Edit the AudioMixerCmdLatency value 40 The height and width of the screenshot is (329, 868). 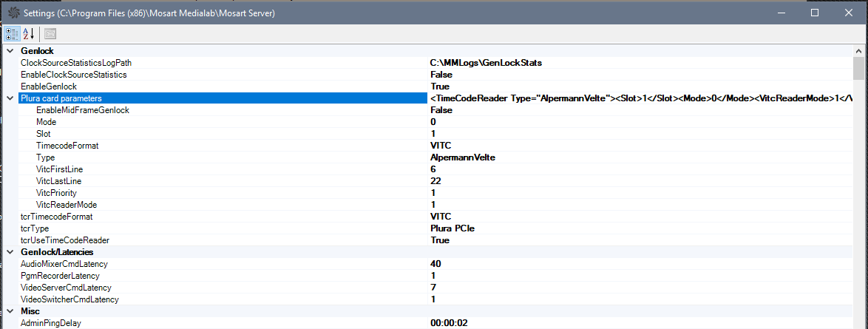[436, 264]
